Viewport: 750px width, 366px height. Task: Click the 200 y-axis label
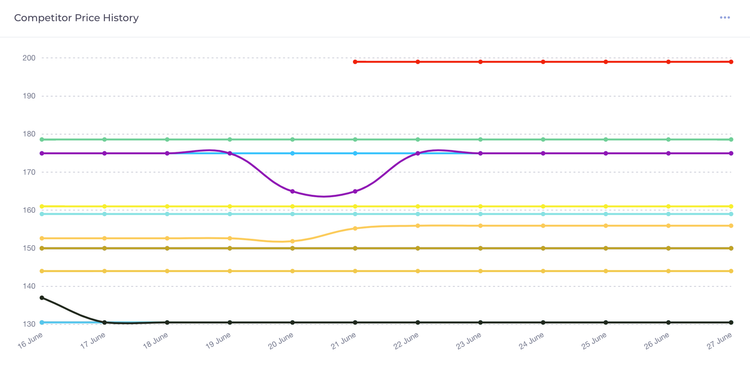coord(29,58)
